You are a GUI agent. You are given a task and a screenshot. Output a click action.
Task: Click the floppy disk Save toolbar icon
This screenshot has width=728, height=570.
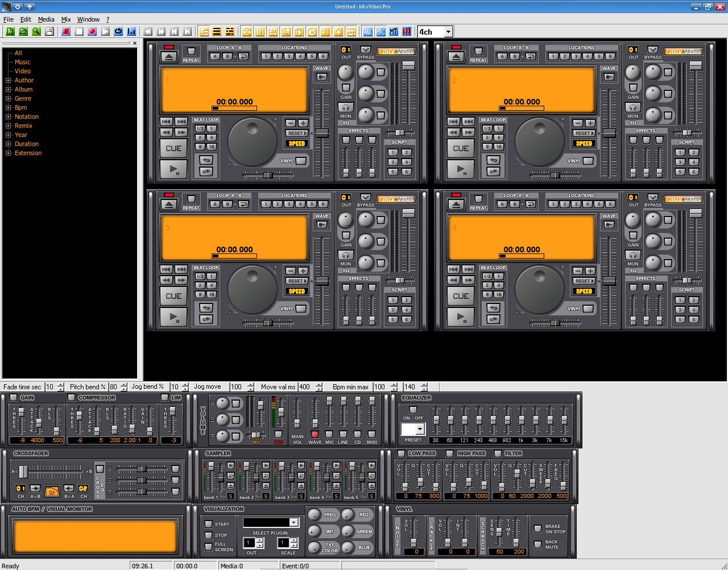tap(49, 32)
